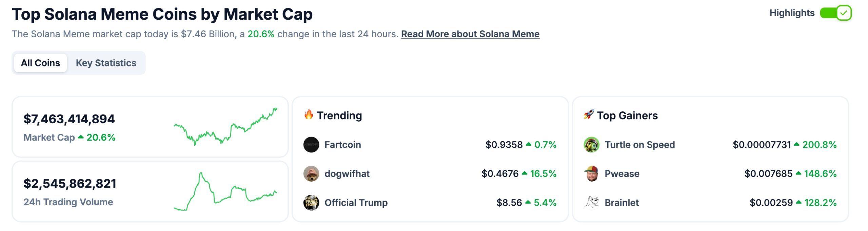
Task: Click the Fartcoin coin icon
Action: tap(311, 145)
